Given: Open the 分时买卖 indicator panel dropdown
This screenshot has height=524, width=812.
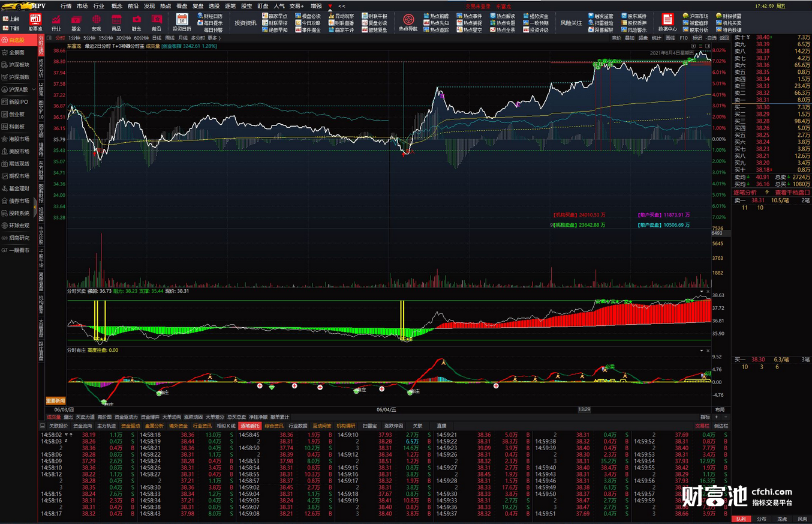Looking at the screenshot, I should coord(702,291).
